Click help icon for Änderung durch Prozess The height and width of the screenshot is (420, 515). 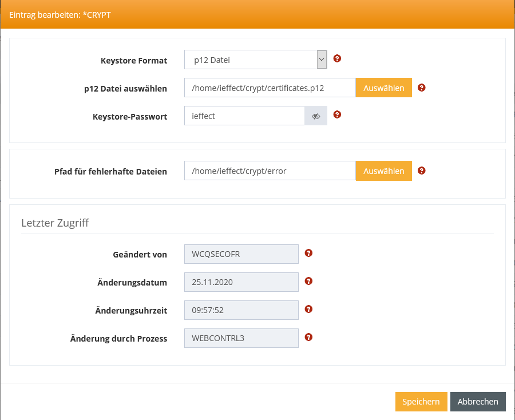[308, 337]
